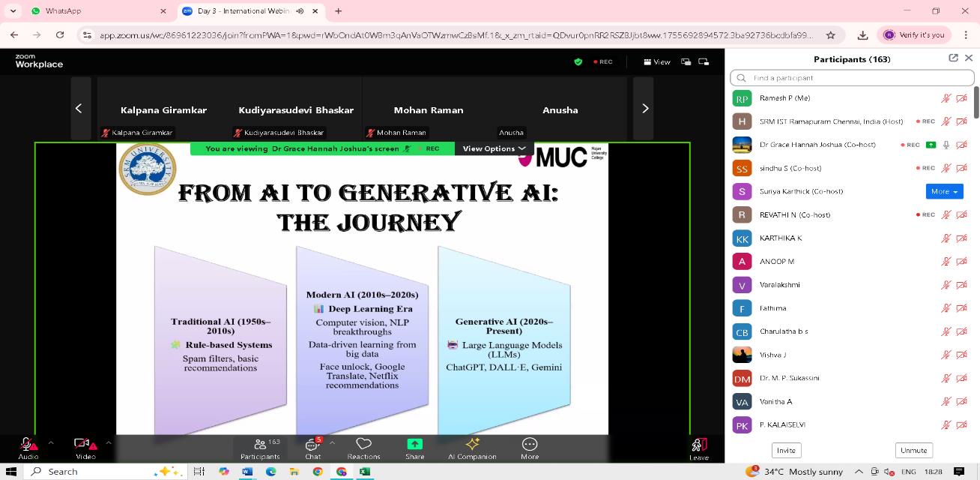Toggle the Participants panel in Zoom toolbar
Viewport: 980px width, 480px height.
pos(260,448)
